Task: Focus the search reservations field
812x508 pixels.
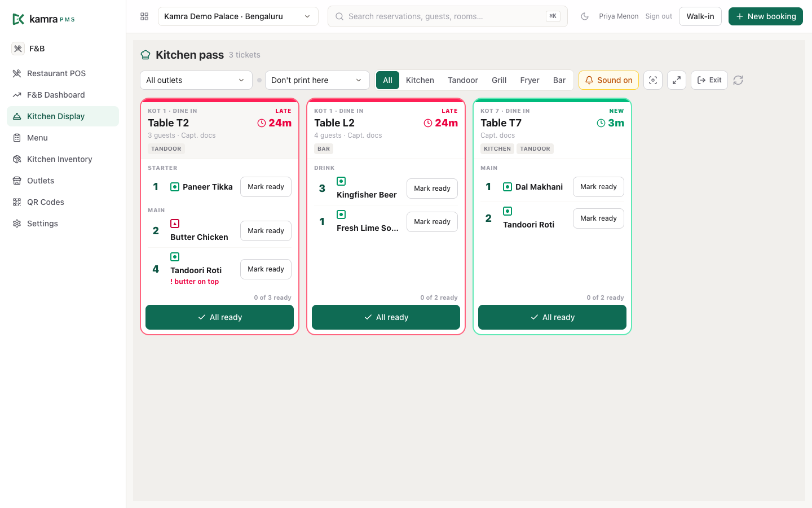Action: point(448,16)
